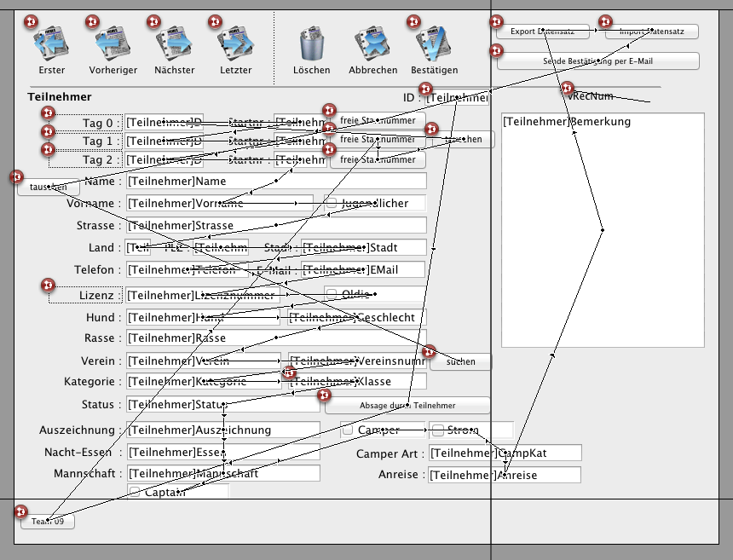
Task: Select the [Teilnehmer]Name input field
Action: (276, 181)
